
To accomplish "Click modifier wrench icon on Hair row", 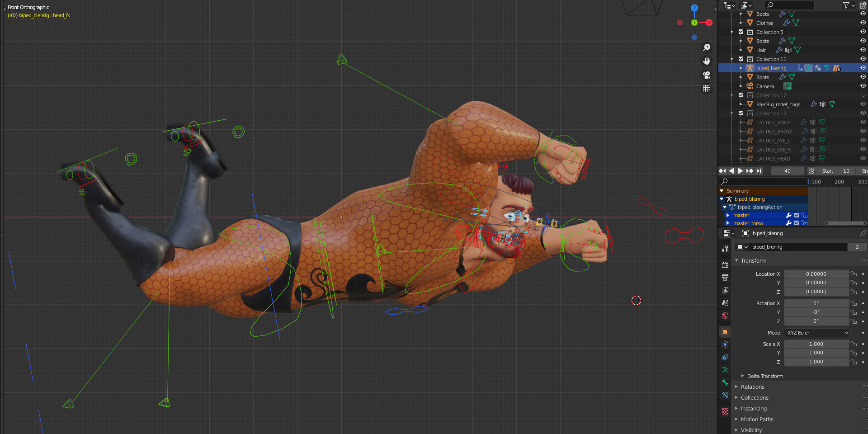I will click(779, 50).
